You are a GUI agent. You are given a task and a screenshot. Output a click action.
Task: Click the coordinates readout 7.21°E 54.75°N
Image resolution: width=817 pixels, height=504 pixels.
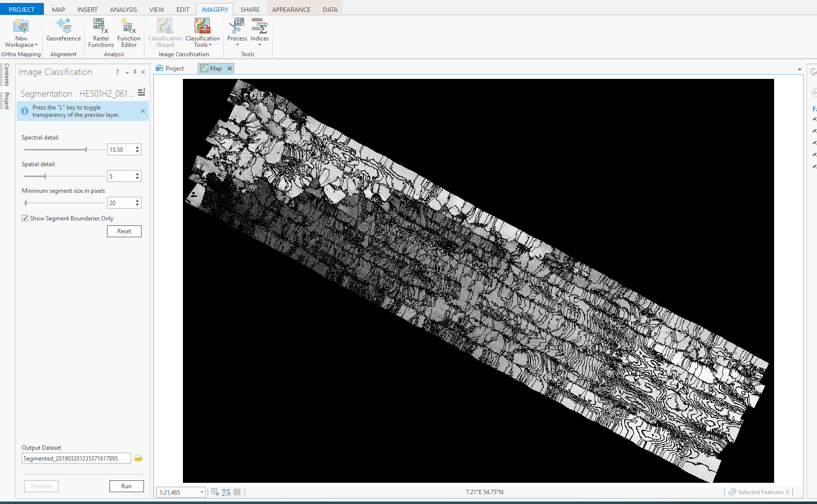[x=485, y=492]
